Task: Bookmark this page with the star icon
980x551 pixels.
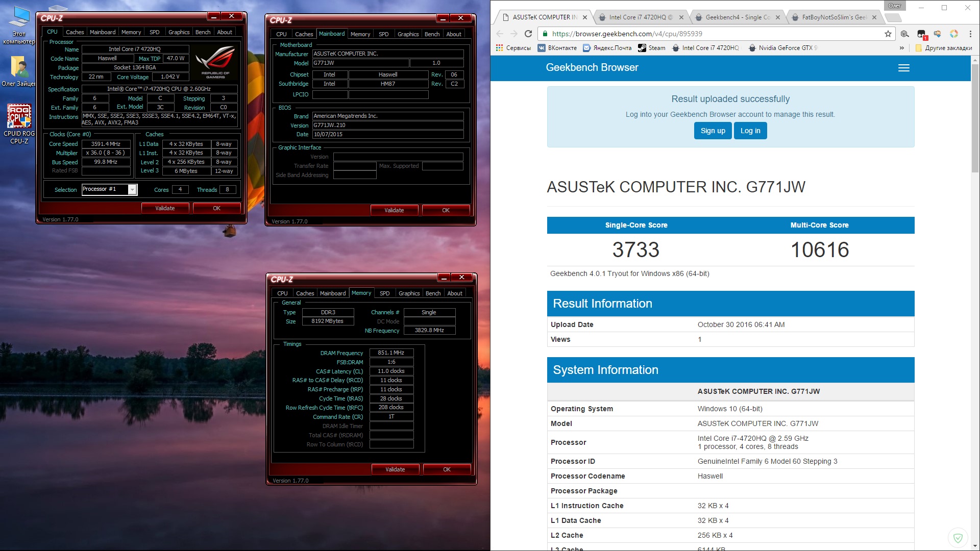Action: (x=888, y=34)
